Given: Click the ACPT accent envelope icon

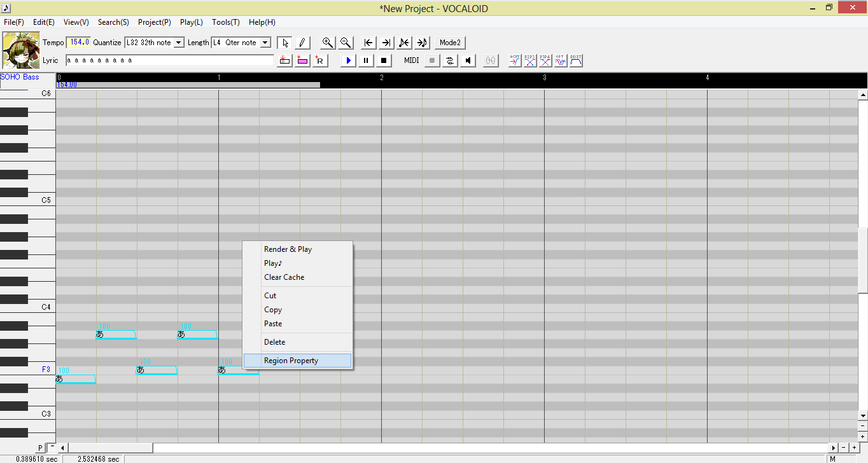Looking at the screenshot, I should click(515, 60).
